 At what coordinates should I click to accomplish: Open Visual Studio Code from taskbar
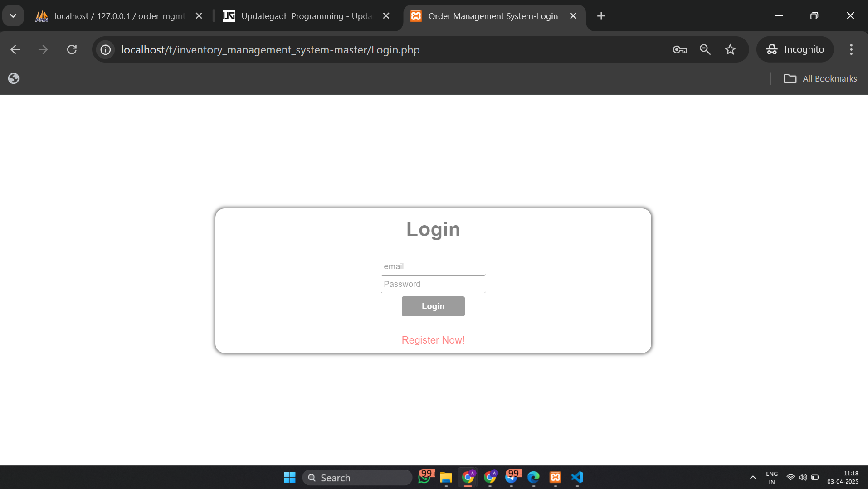tap(576, 477)
